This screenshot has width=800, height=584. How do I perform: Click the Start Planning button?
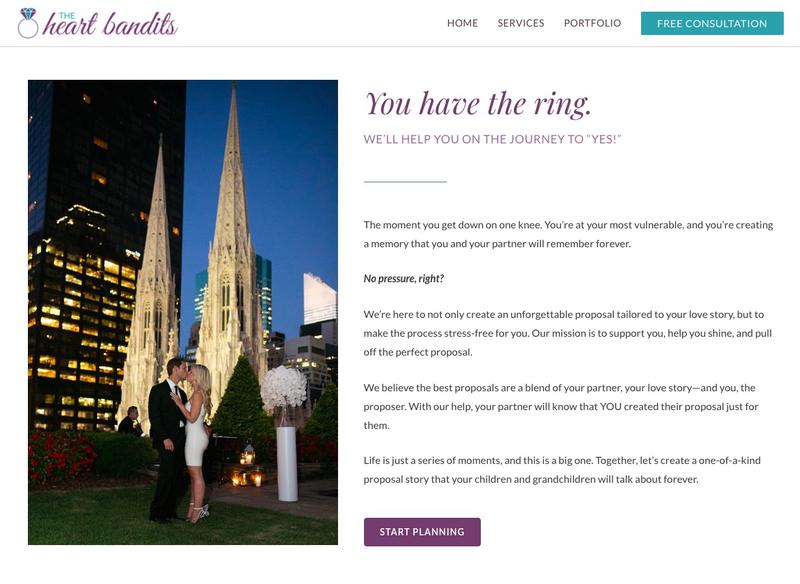point(422,532)
